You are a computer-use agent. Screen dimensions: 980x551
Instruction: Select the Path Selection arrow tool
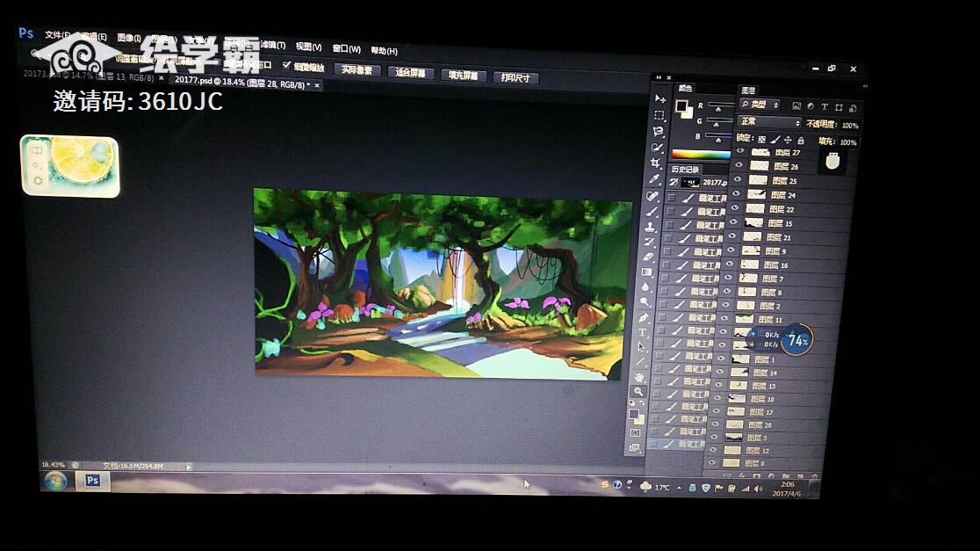click(641, 346)
